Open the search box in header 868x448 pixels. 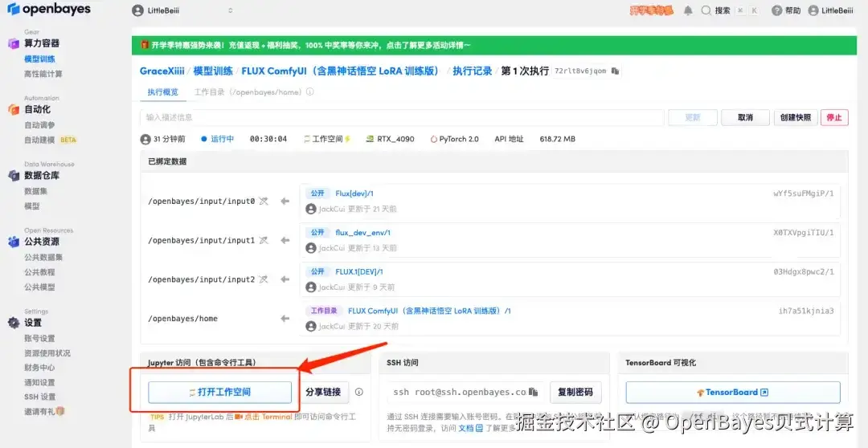click(x=730, y=10)
